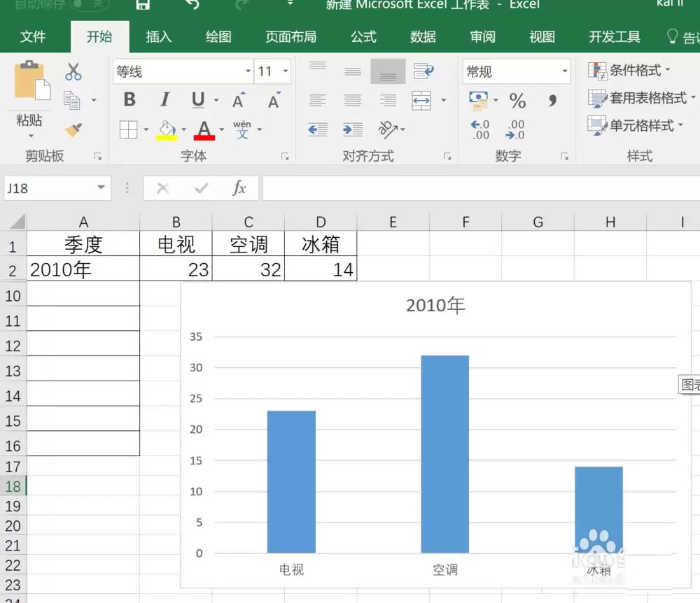Click the select-all corner triangle
The width and height of the screenshot is (700, 603).
17,221
